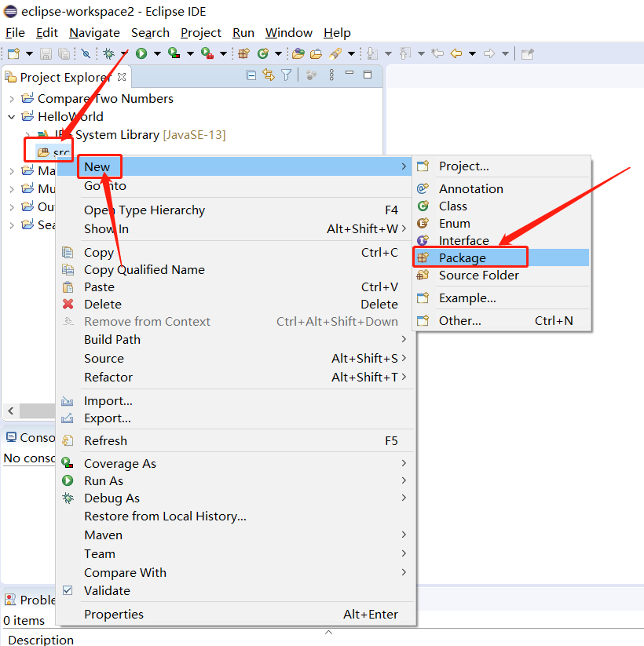644x646 pixels.
Task: Choose Interface in the New submenu
Action: [x=501, y=240]
